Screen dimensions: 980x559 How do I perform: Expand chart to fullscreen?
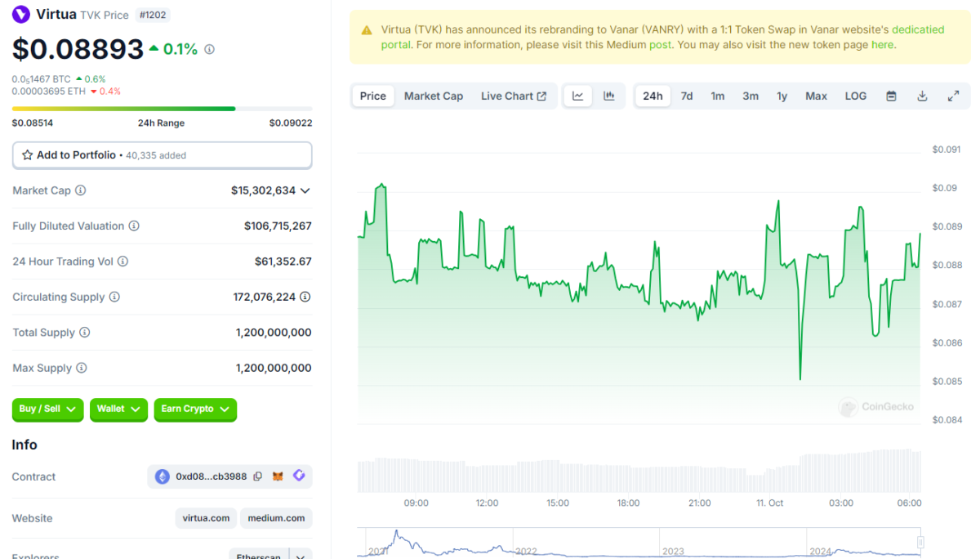953,96
